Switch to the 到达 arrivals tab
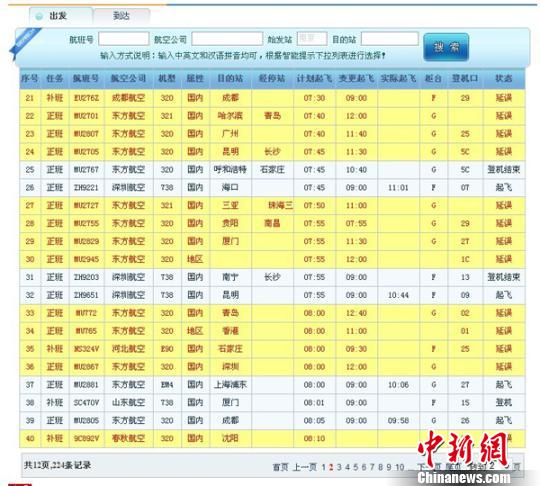The width and height of the screenshot is (540, 486). click(x=121, y=16)
